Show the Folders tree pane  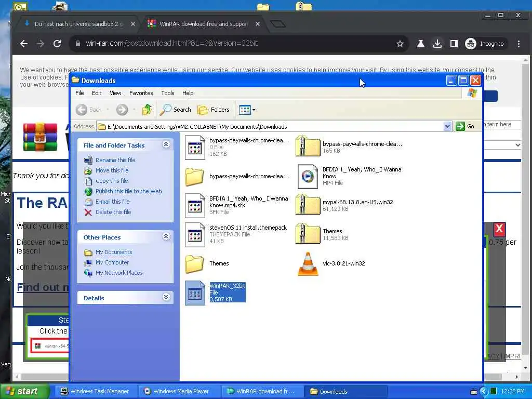click(214, 110)
